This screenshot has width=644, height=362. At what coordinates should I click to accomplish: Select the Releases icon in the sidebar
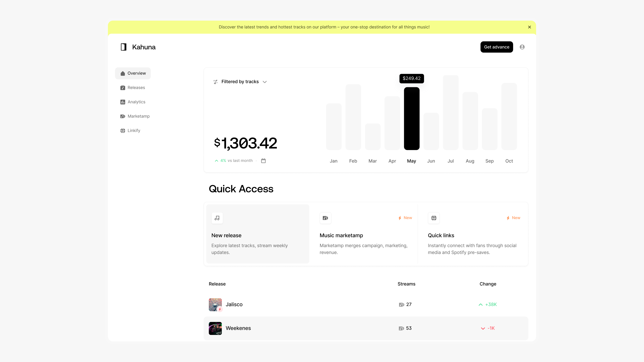click(123, 87)
